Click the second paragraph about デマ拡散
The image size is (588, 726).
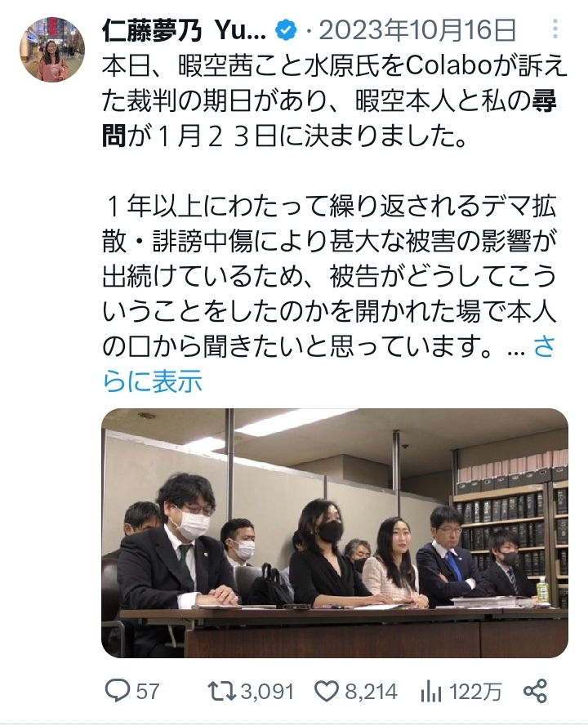(x=329, y=276)
